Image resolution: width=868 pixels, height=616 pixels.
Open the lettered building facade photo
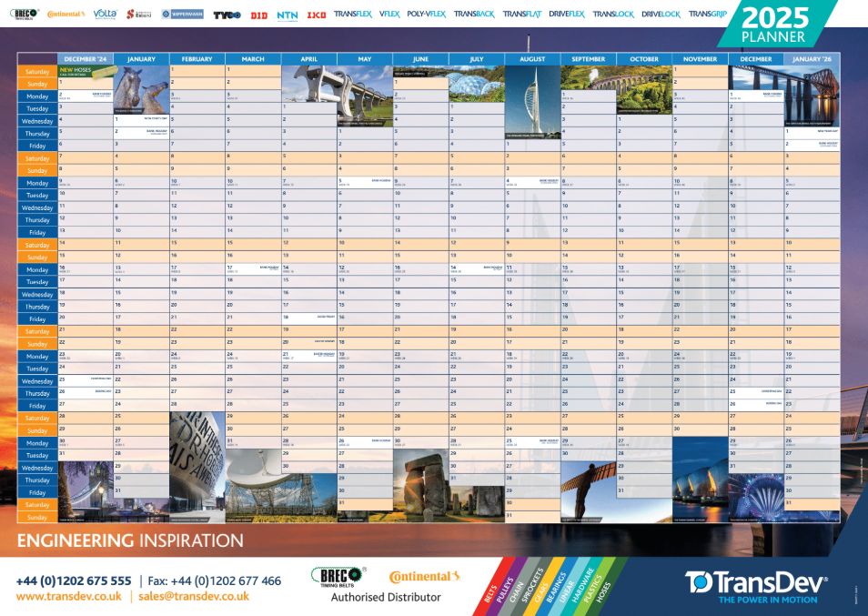click(197, 467)
